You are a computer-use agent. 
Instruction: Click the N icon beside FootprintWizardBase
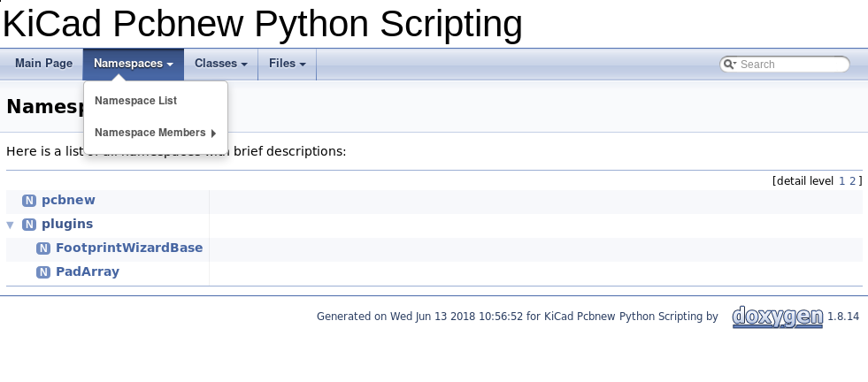click(x=43, y=248)
